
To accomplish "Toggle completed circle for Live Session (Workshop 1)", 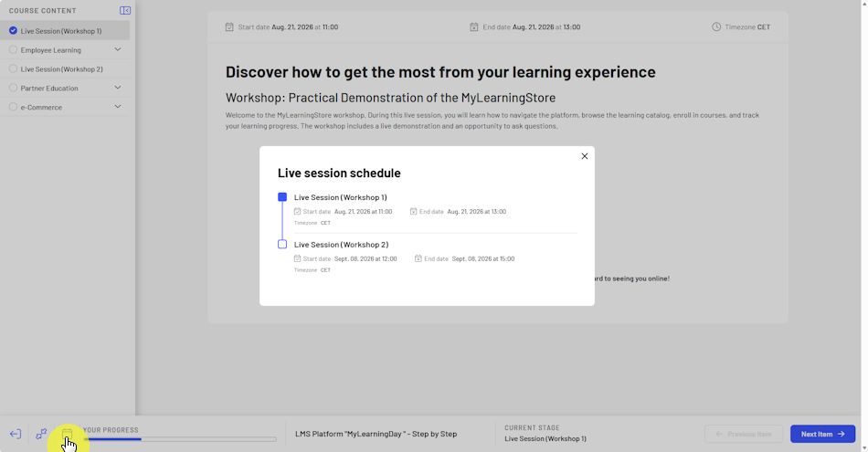I will coord(14,30).
